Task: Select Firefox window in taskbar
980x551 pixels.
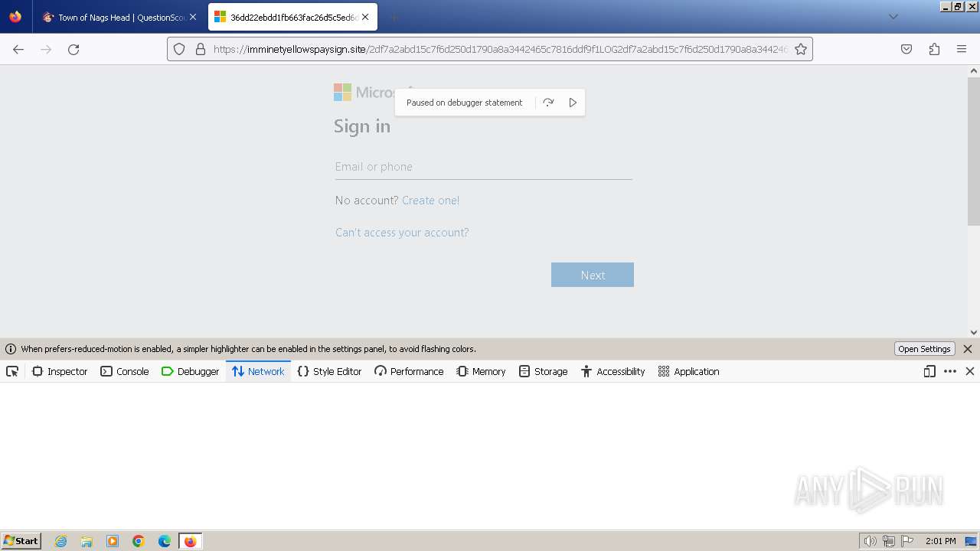Action: pos(190,541)
